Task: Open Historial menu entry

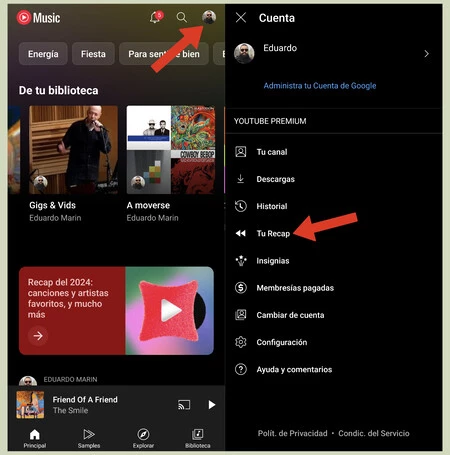Action: 334,206
